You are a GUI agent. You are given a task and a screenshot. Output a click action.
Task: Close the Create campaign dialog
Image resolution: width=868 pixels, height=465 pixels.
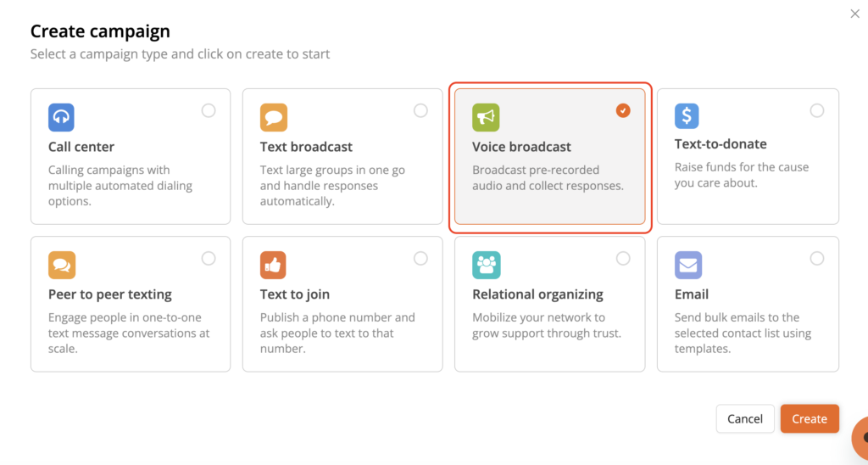[x=854, y=14]
